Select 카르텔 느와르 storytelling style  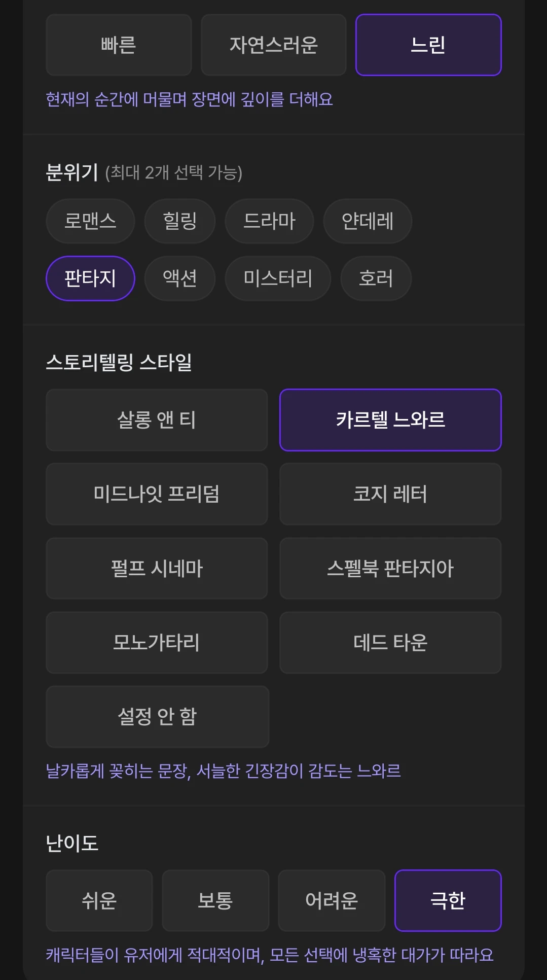(390, 420)
